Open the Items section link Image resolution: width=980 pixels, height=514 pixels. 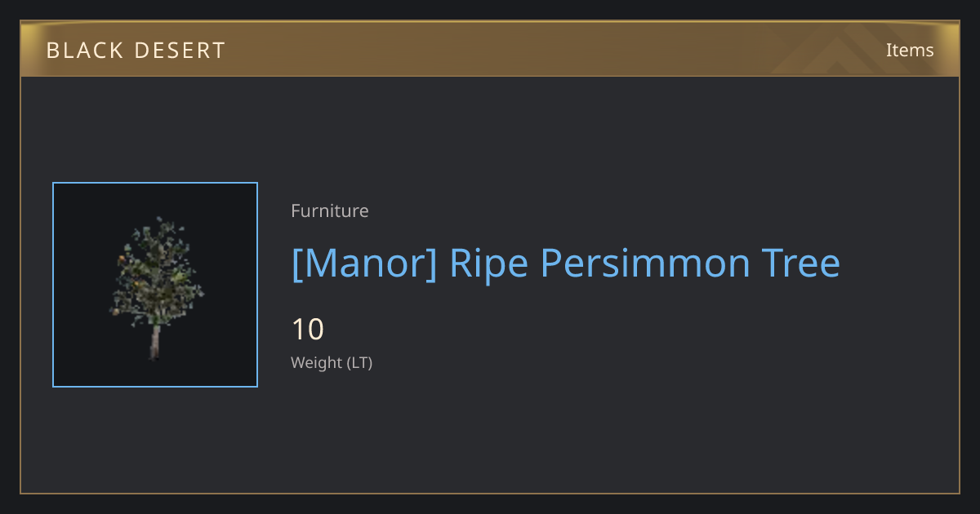(x=910, y=50)
